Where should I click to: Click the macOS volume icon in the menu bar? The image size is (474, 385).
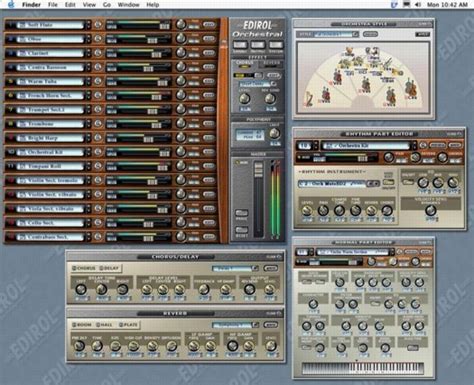pyautogui.click(x=418, y=5)
